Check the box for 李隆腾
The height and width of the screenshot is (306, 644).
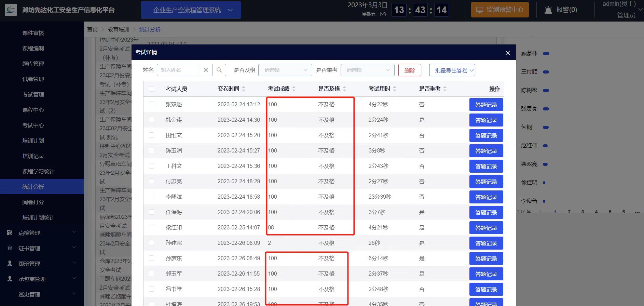tap(152, 197)
